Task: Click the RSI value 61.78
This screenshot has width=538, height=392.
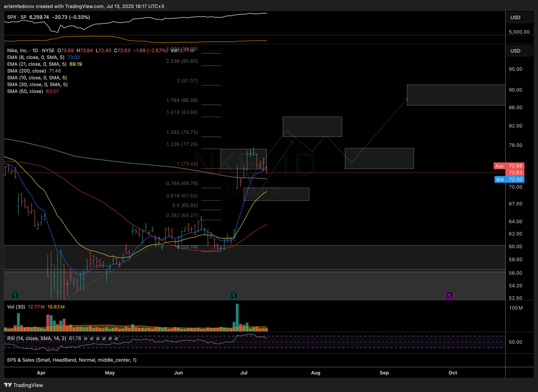Action: (x=75, y=338)
